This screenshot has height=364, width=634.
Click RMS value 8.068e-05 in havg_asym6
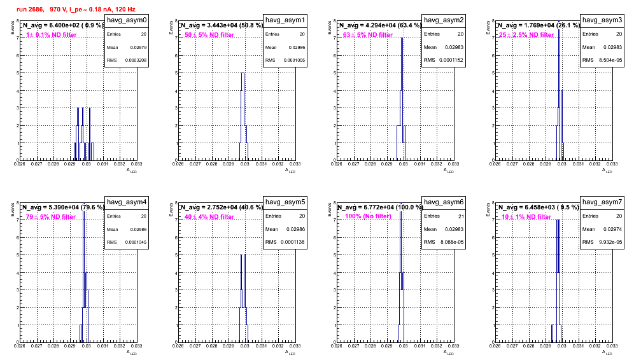(x=452, y=242)
